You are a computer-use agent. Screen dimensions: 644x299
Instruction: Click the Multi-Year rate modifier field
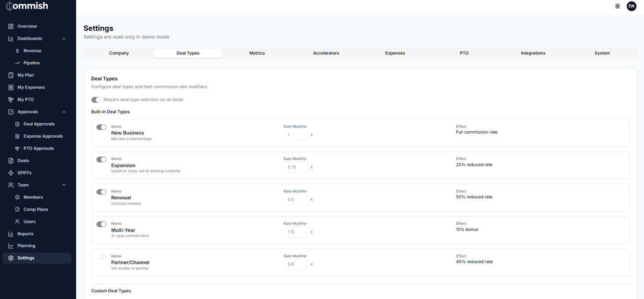tap(296, 232)
